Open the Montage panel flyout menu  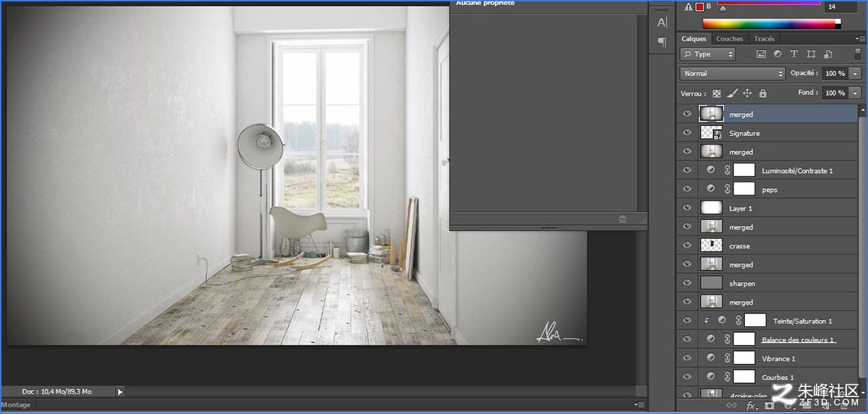click(639, 405)
